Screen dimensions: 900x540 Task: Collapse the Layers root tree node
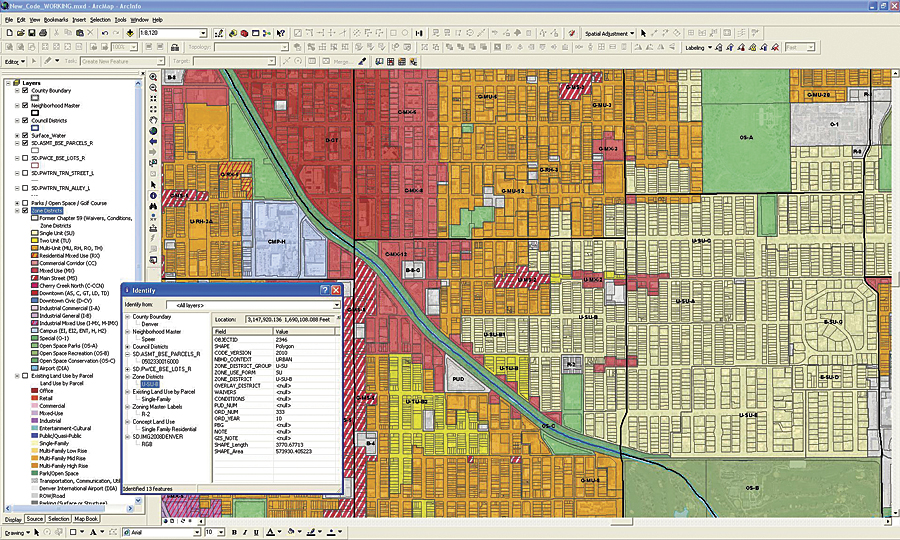pyautogui.click(x=9, y=83)
